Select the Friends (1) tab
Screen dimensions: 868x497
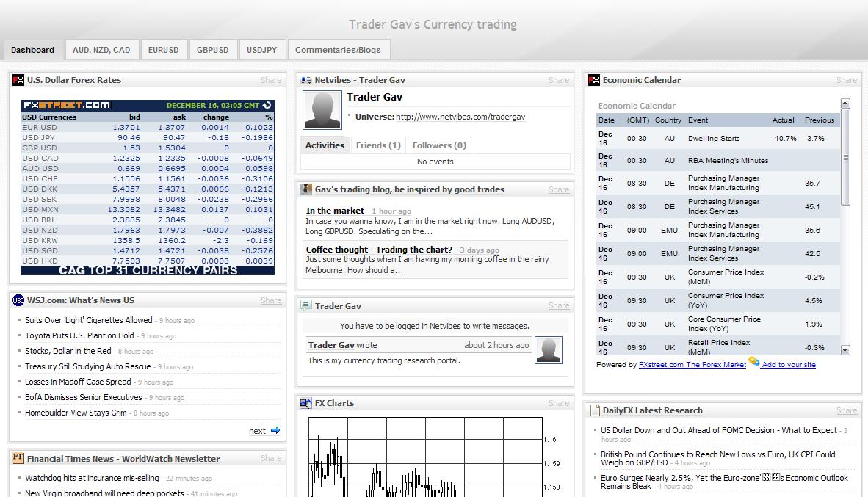pyautogui.click(x=378, y=145)
